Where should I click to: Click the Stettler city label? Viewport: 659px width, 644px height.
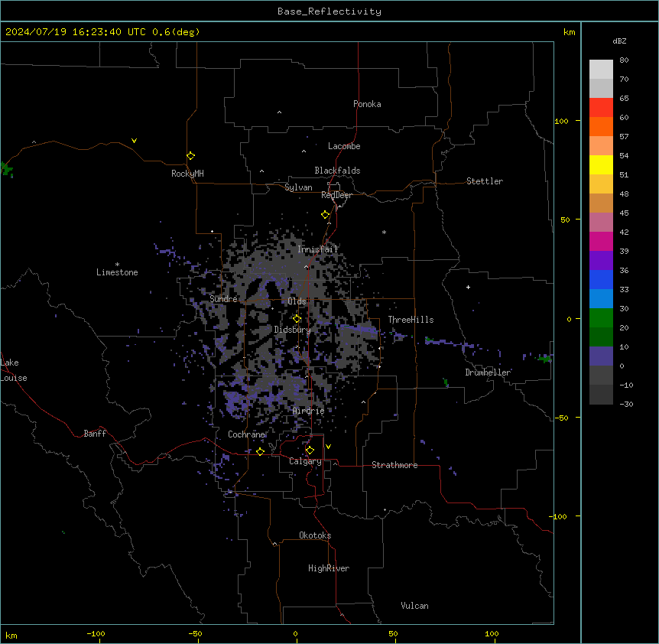point(485,181)
